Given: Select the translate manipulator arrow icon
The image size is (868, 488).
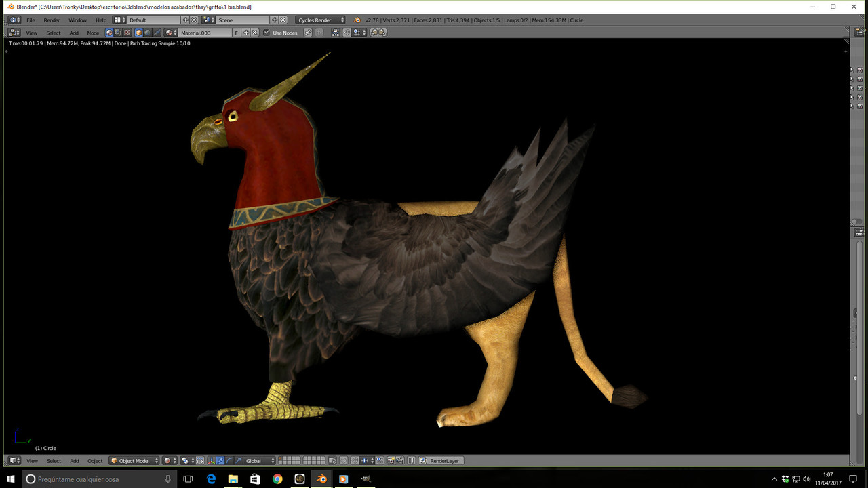Looking at the screenshot, I should click(x=220, y=461).
